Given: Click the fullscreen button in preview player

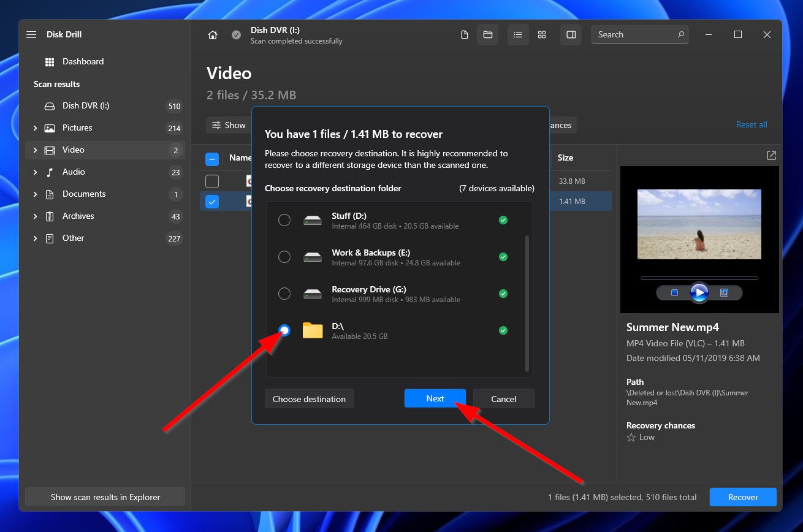Looking at the screenshot, I should click(724, 293).
